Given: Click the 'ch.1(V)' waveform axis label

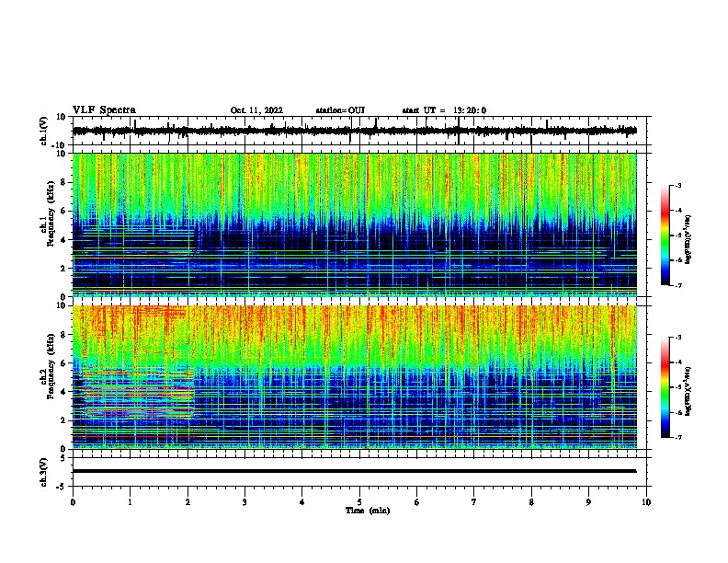Looking at the screenshot, I should [44, 131].
